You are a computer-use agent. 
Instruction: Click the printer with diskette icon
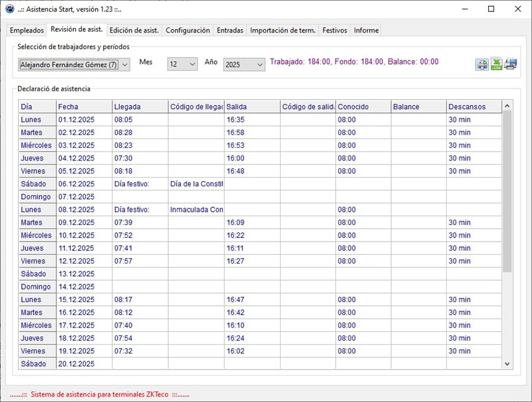511,65
